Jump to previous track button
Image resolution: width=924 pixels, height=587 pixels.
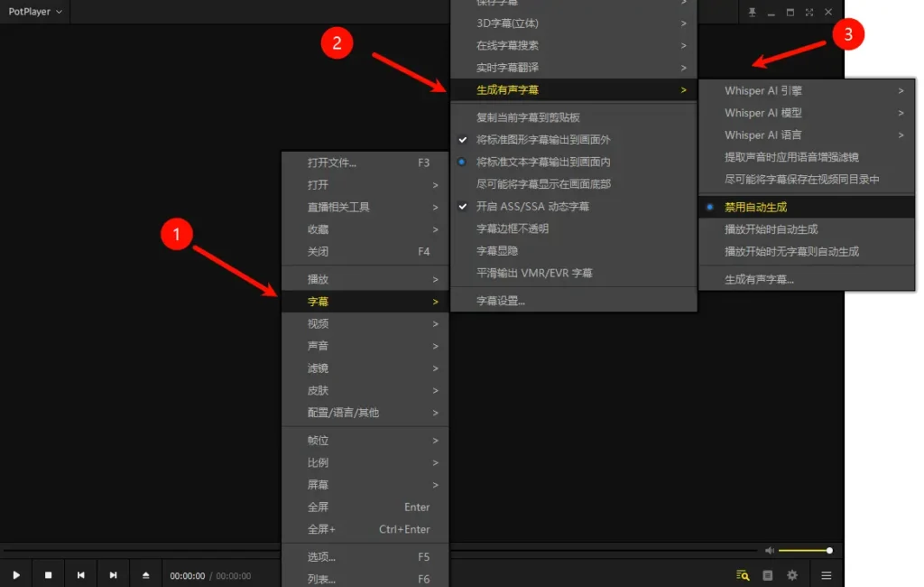(x=80, y=575)
